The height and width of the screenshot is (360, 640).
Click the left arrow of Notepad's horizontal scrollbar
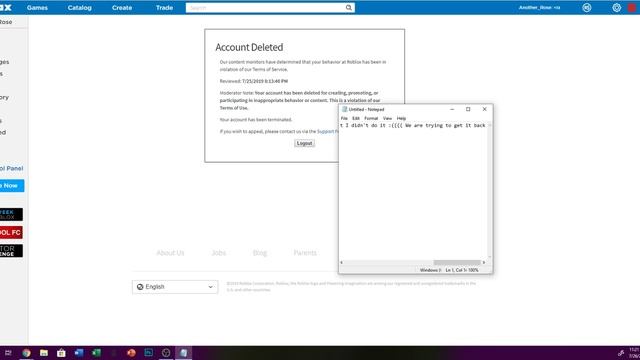(x=342, y=262)
